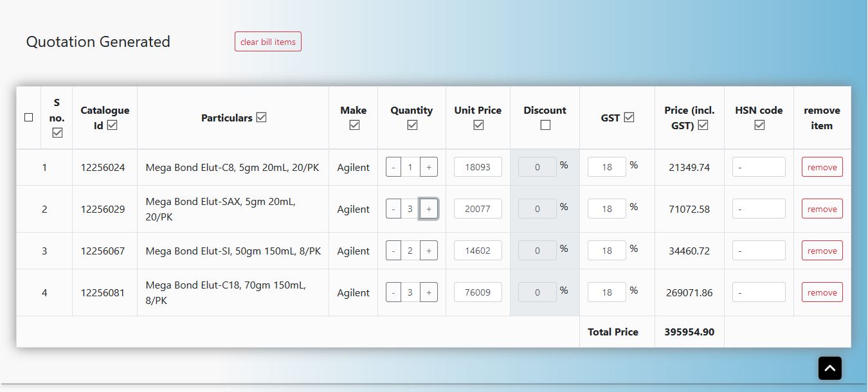Click unit price field showing 20077
The image size is (868, 392).
click(x=478, y=209)
